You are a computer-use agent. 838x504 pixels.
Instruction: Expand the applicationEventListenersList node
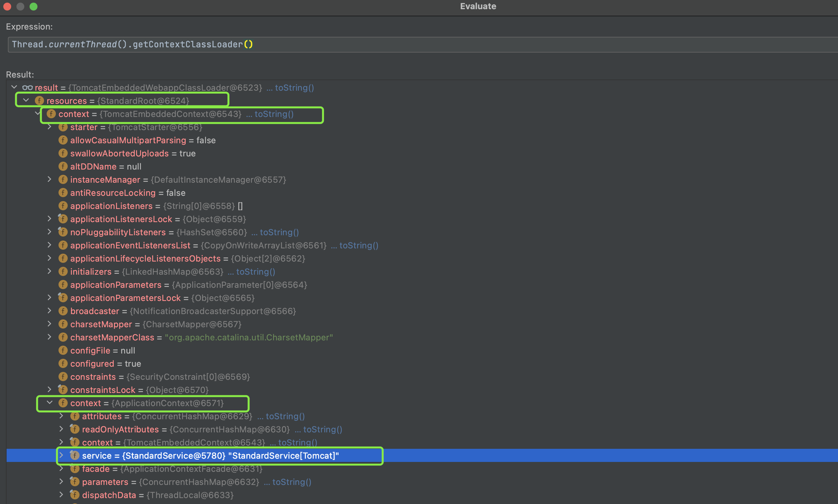50,245
